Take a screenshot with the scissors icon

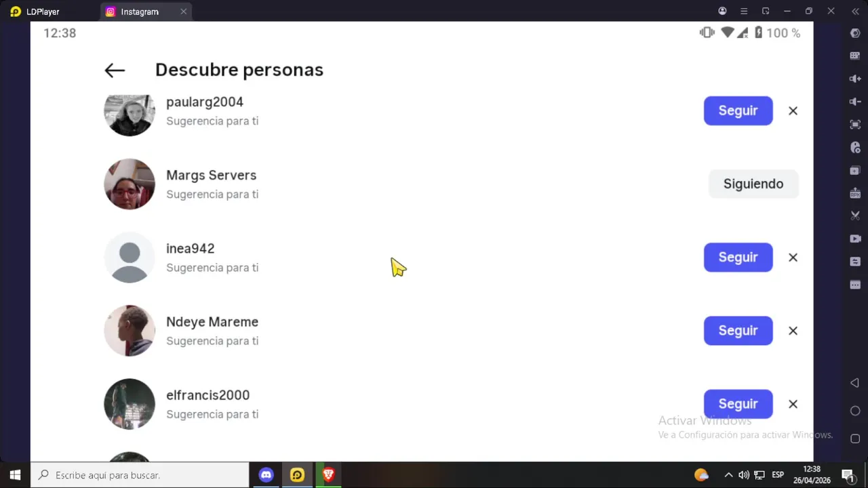pyautogui.click(x=855, y=216)
